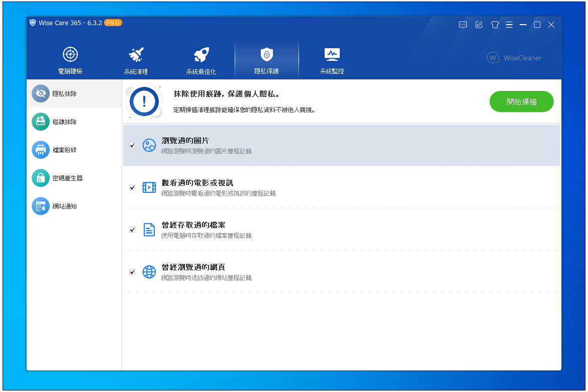Open 檔案粉碎 file shredder
Image resolution: width=588 pixels, height=392 pixels.
[x=74, y=150]
